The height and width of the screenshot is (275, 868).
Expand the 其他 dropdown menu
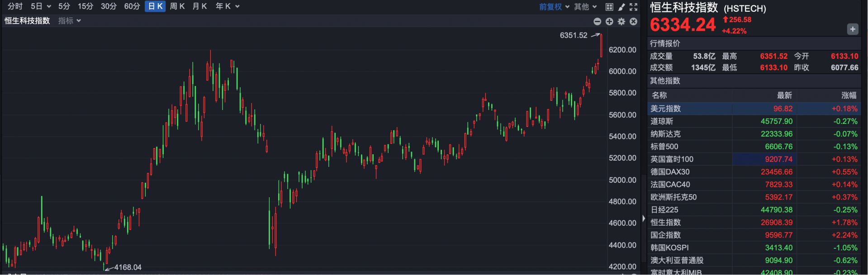[585, 7]
